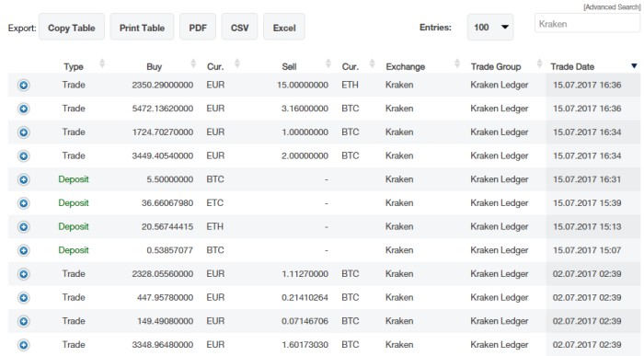Open details for the 5.5 BTC deposit
644x356 pixels.
point(23,179)
